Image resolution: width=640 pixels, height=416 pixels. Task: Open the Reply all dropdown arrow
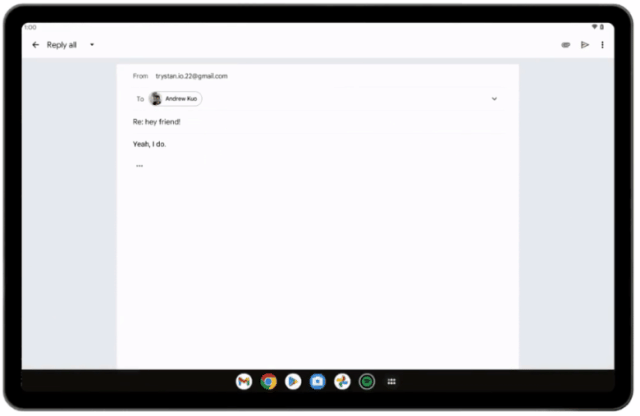click(92, 45)
